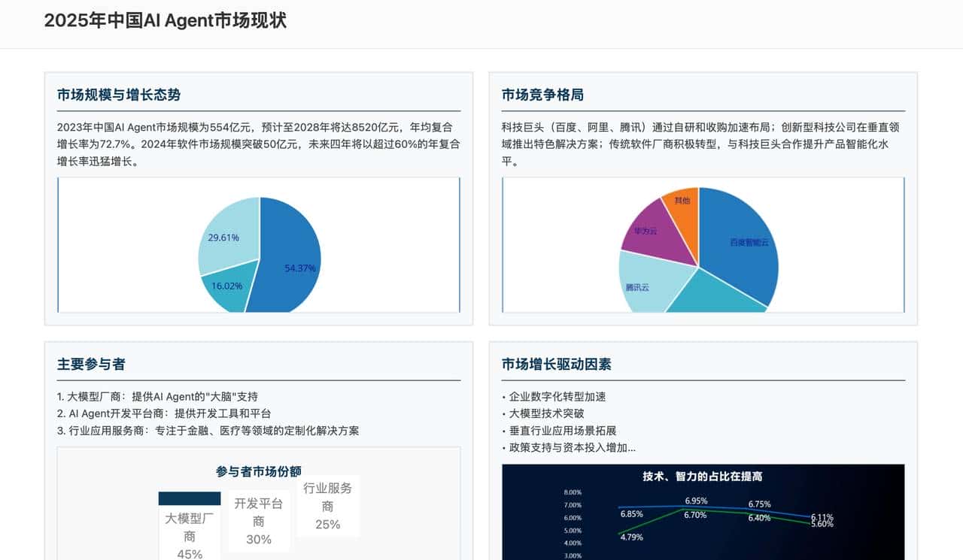Click the 市场增长驱动因素 heading

pyautogui.click(x=555, y=364)
